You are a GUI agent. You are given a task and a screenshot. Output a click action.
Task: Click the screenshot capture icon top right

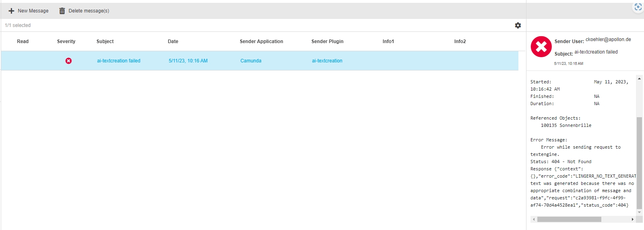coord(638,7)
